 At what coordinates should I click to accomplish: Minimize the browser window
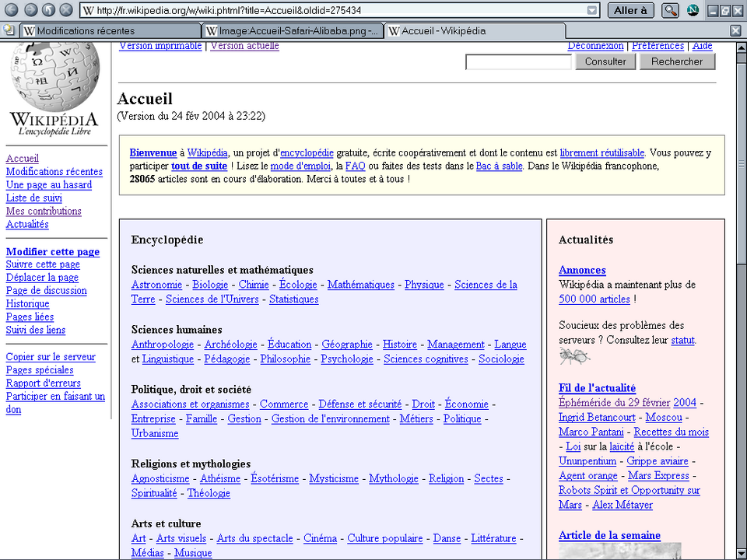click(713, 10)
